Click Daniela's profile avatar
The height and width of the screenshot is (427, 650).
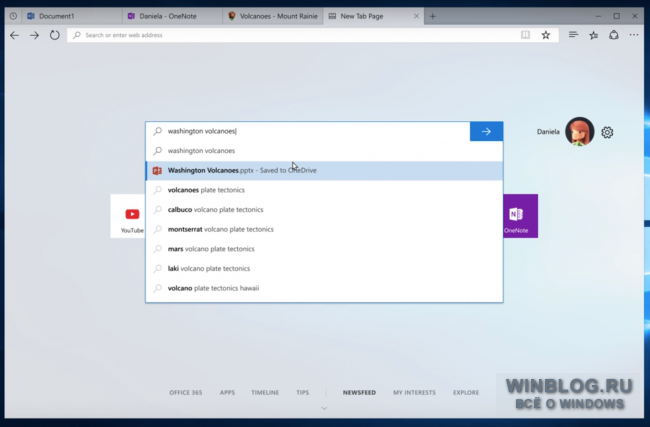tap(580, 132)
